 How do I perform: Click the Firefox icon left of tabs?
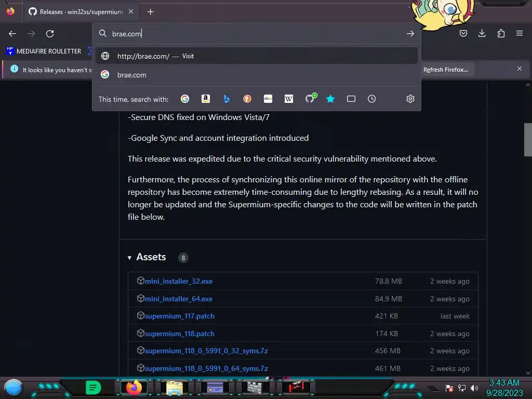click(x=10, y=11)
